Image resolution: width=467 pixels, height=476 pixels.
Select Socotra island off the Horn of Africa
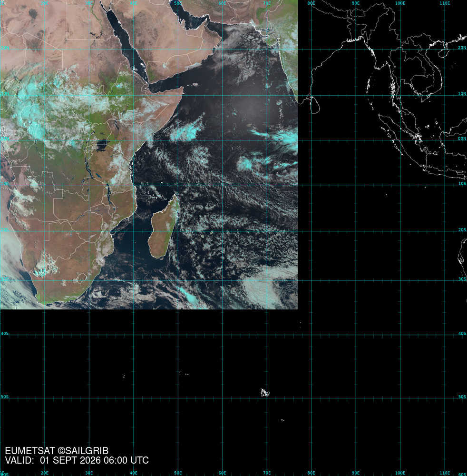[x=195, y=84]
